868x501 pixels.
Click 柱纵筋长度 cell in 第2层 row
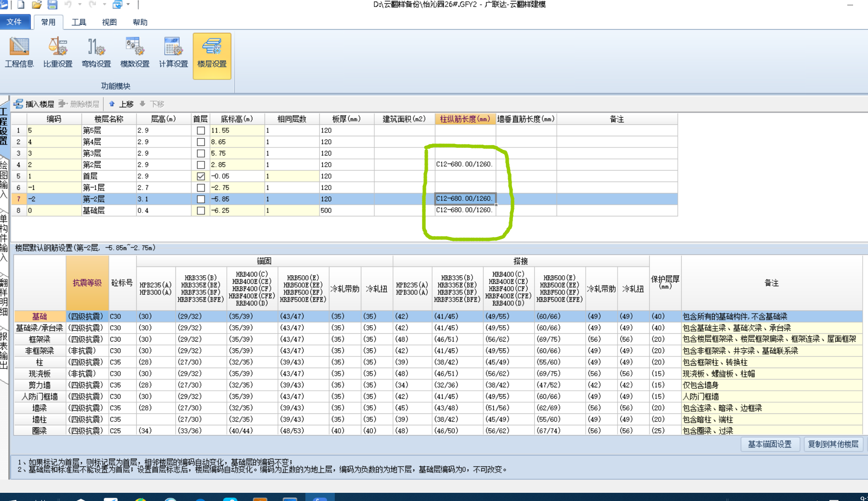pyautogui.click(x=465, y=164)
